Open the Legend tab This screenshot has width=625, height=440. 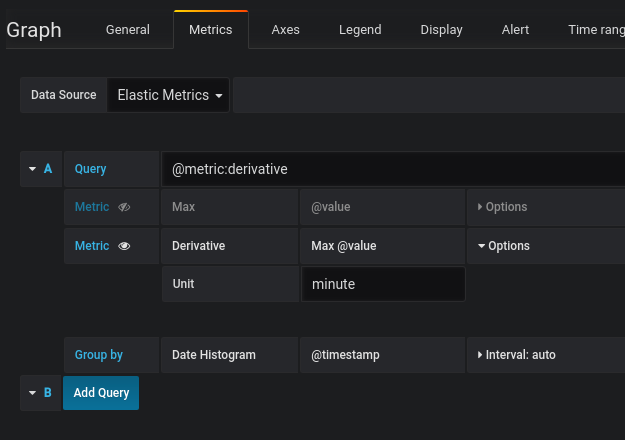pos(360,30)
